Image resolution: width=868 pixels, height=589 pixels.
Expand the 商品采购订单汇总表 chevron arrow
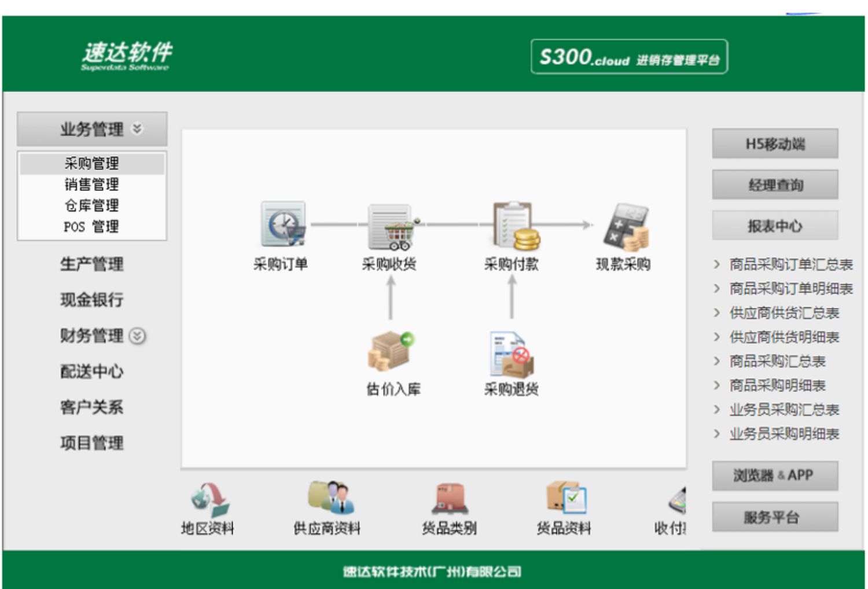tap(717, 264)
